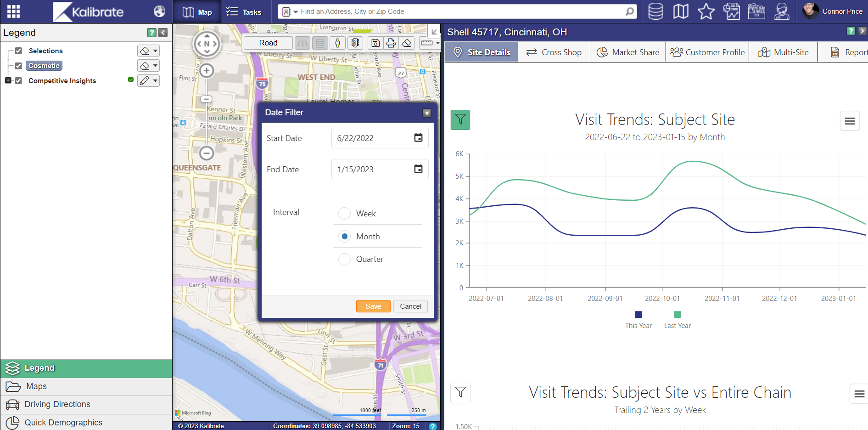Switch to the Cross Shop tab
The width and height of the screenshot is (868, 430).
click(x=554, y=52)
